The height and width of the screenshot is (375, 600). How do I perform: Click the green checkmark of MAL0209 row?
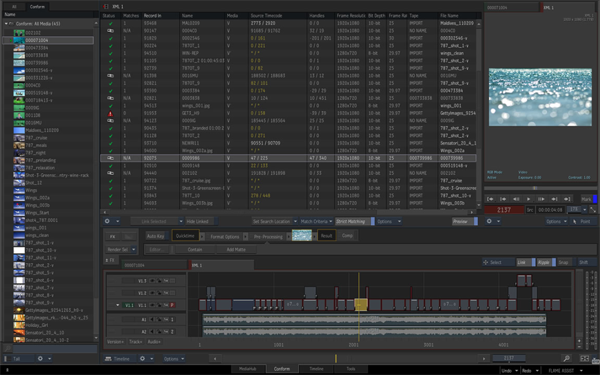[x=111, y=23]
